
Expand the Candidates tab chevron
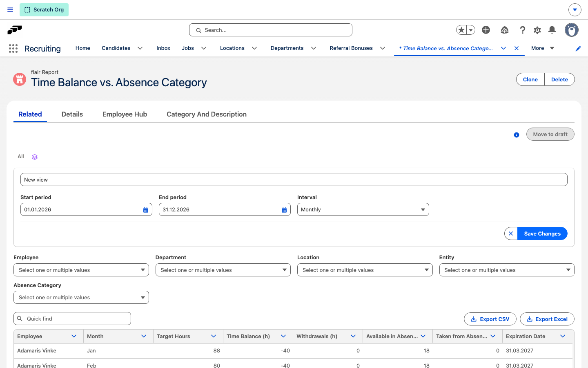[140, 48]
